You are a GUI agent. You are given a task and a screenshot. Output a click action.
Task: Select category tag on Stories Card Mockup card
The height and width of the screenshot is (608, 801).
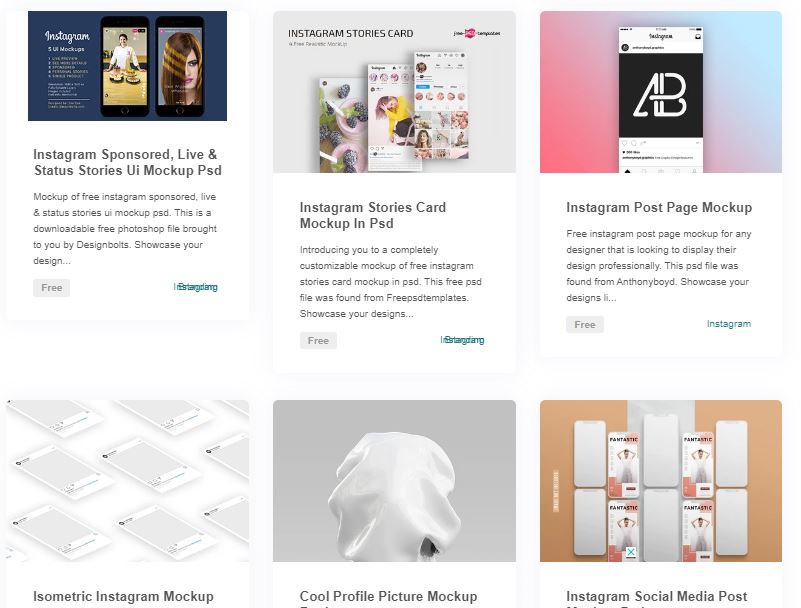(x=462, y=340)
